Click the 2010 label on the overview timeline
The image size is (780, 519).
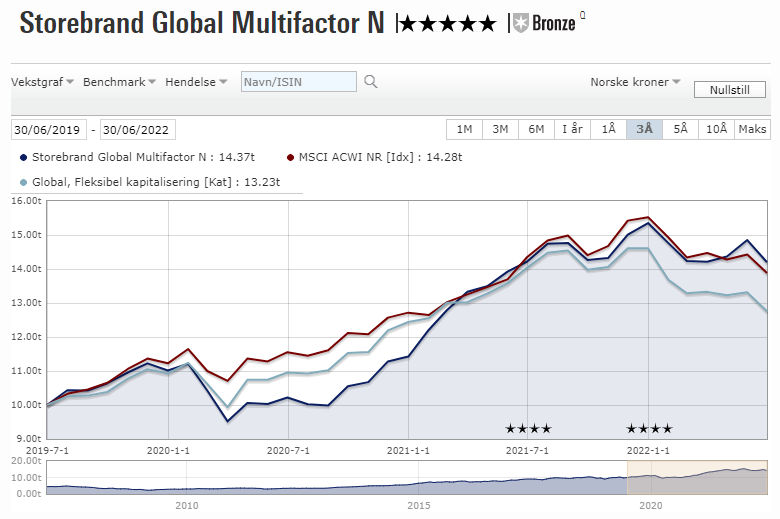pos(187,506)
